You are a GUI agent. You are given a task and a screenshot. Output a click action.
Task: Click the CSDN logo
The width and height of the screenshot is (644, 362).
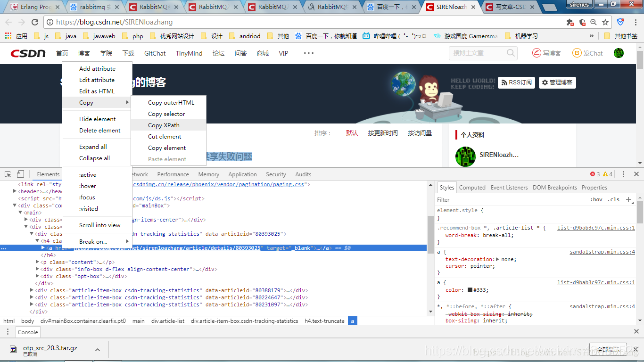pyautogui.click(x=28, y=53)
